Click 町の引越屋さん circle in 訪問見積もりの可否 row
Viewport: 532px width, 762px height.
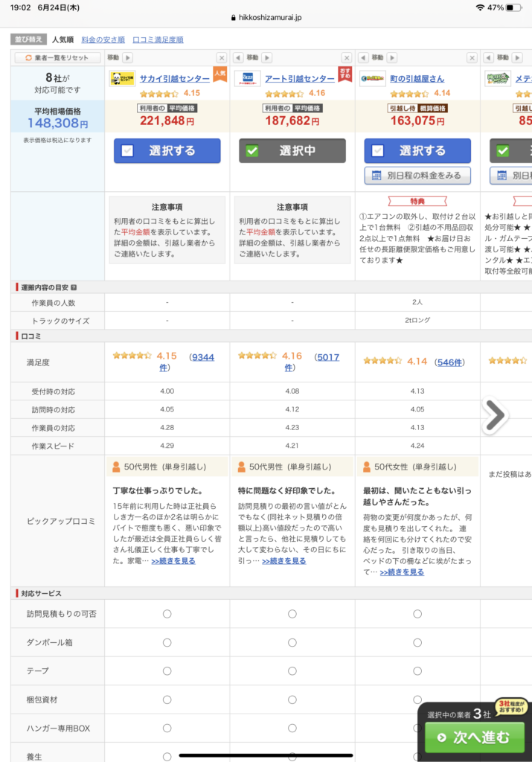click(417, 614)
